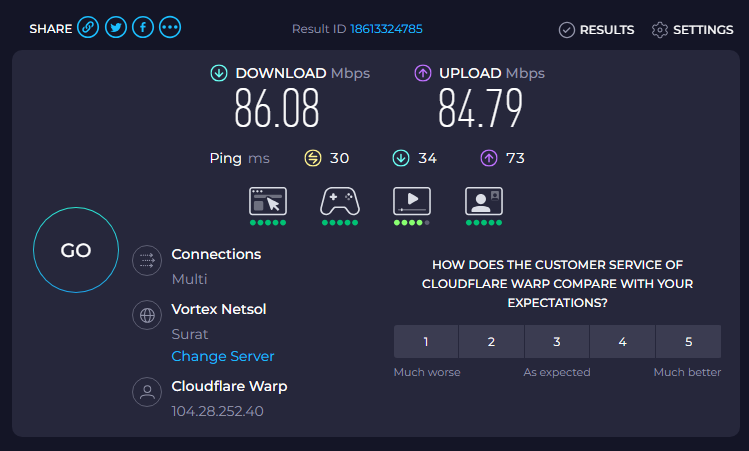Click the upload ping value 73
749x451 pixels.
tap(515, 158)
